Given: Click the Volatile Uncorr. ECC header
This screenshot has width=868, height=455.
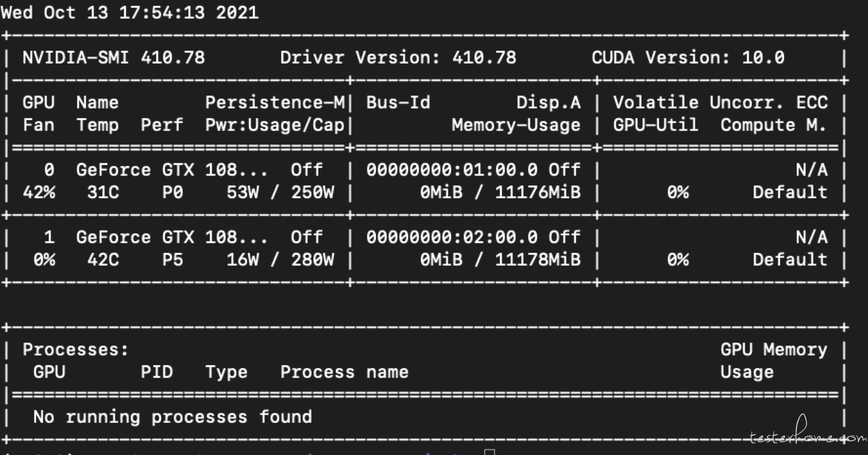Looking at the screenshot, I should (721, 103).
